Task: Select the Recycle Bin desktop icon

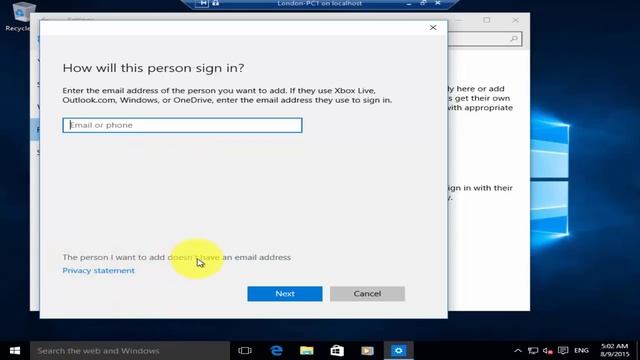Action: point(19,16)
